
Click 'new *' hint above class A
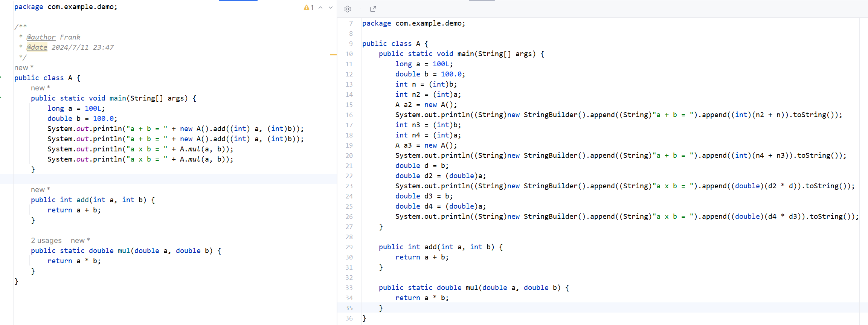click(24, 67)
